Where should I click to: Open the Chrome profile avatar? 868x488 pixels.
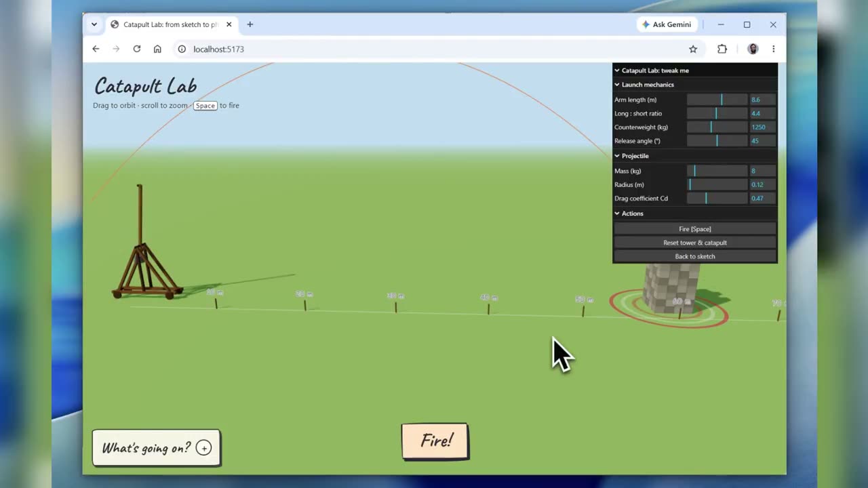[753, 49]
